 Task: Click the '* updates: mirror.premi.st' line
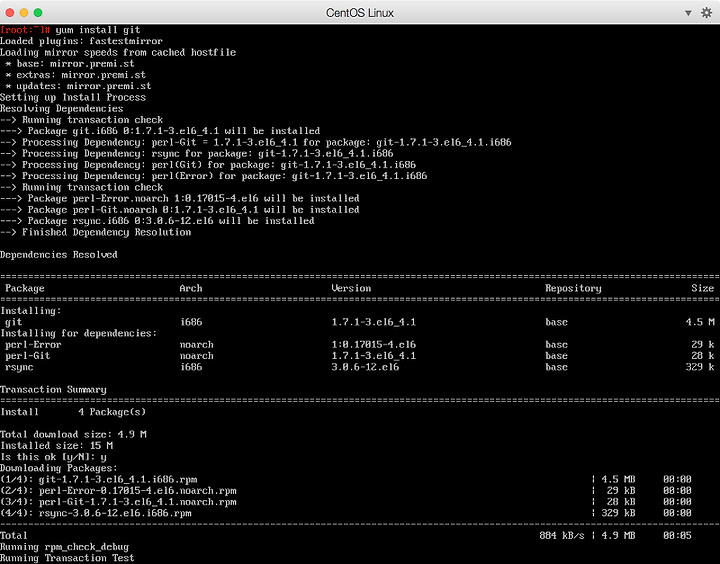78,86
